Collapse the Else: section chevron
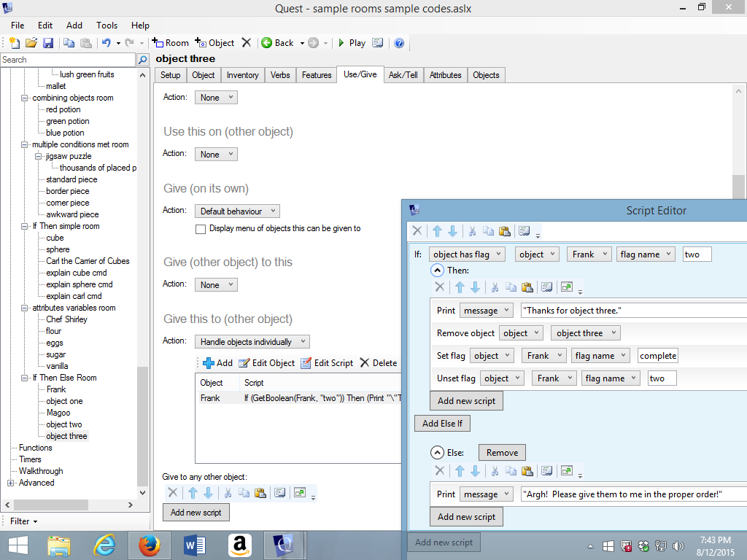The image size is (747, 560). 436,452
